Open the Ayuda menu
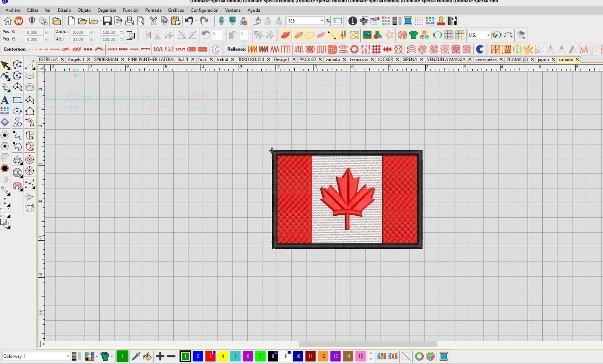The width and height of the screenshot is (603, 364). (x=254, y=10)
